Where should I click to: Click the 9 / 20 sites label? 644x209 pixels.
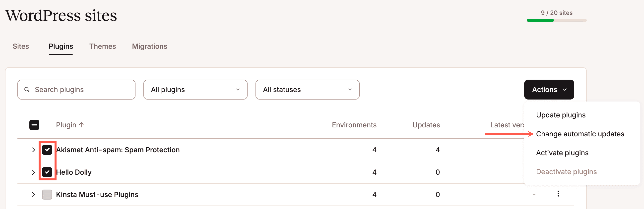(557, 13)
